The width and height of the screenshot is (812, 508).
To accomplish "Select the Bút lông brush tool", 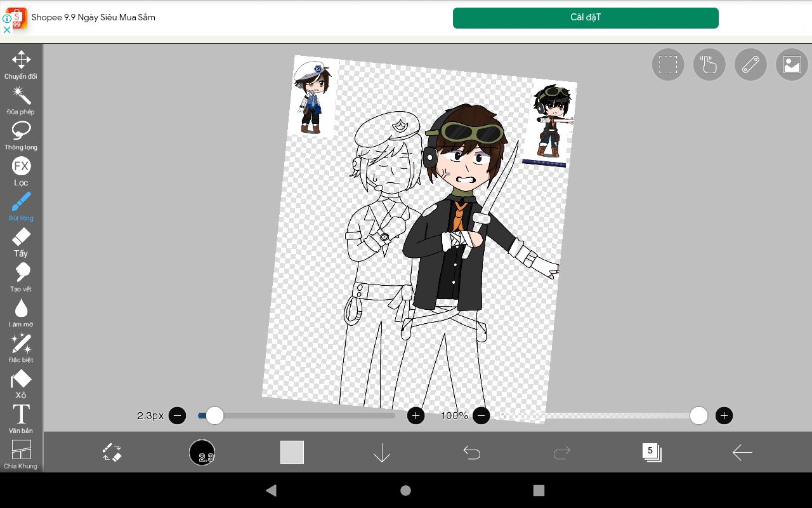I will pyautogui.click(x=21, y=207).
